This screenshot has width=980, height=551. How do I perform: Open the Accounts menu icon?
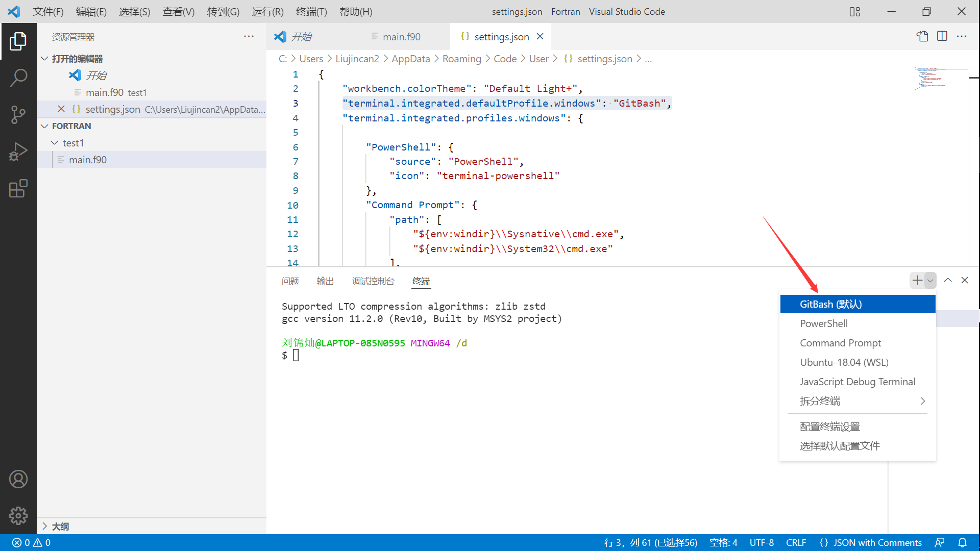pyautogui.click(x=18, y=479)
